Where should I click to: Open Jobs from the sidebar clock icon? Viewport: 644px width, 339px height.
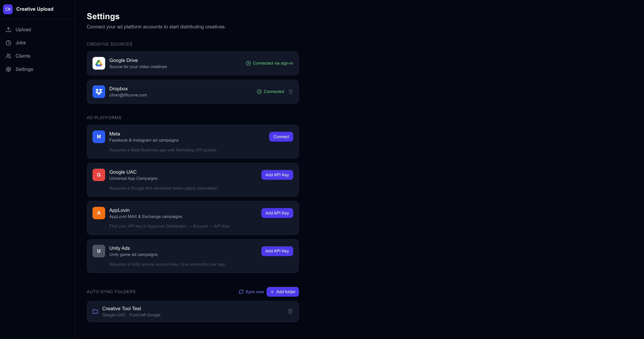[x=8, y=43]
